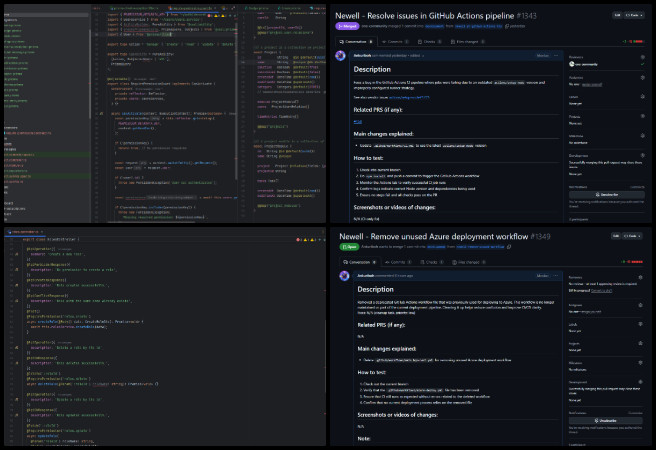Open the related issue link in PR #1343 description

[x=409, y=97]
